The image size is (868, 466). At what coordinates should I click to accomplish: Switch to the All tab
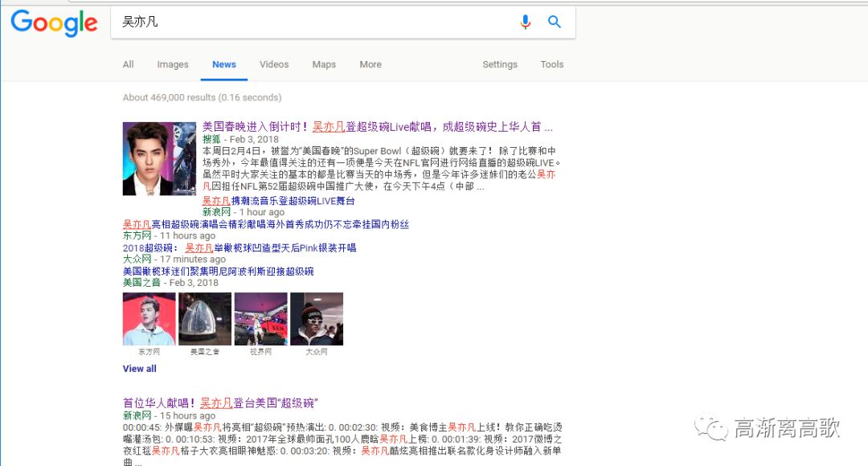(x=129, y=64)
